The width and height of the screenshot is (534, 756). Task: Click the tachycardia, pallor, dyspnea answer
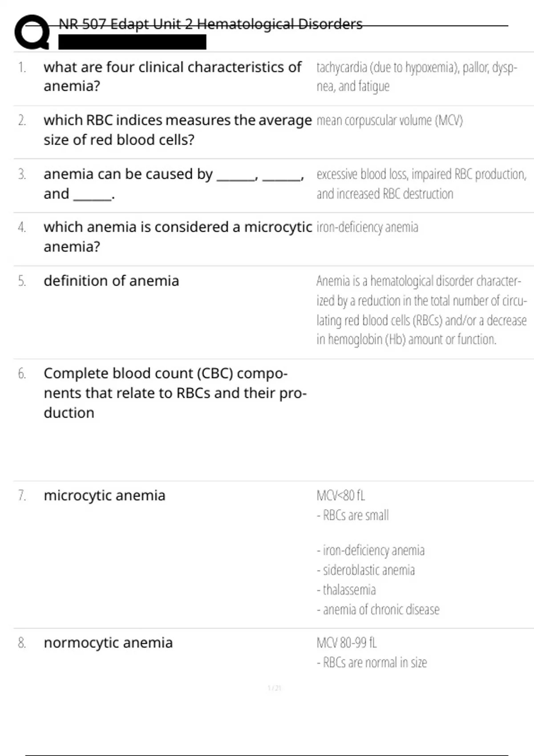(417, 76)
